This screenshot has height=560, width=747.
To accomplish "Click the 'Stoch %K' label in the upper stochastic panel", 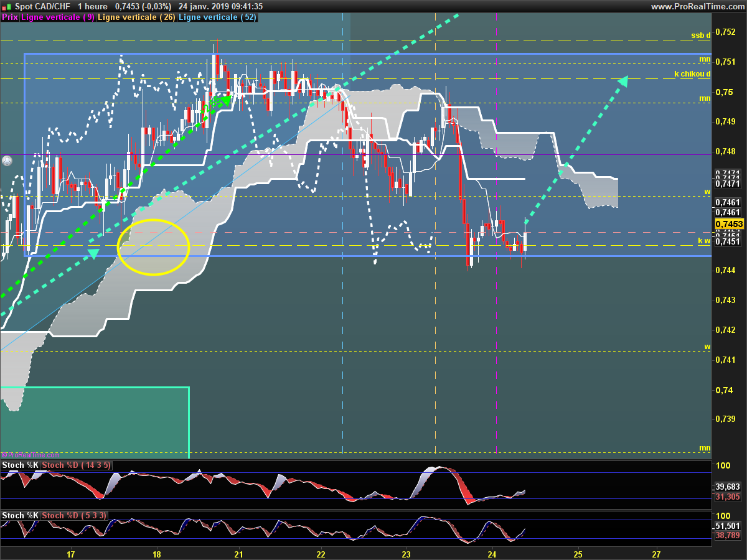I will click(x=21, y=465).
